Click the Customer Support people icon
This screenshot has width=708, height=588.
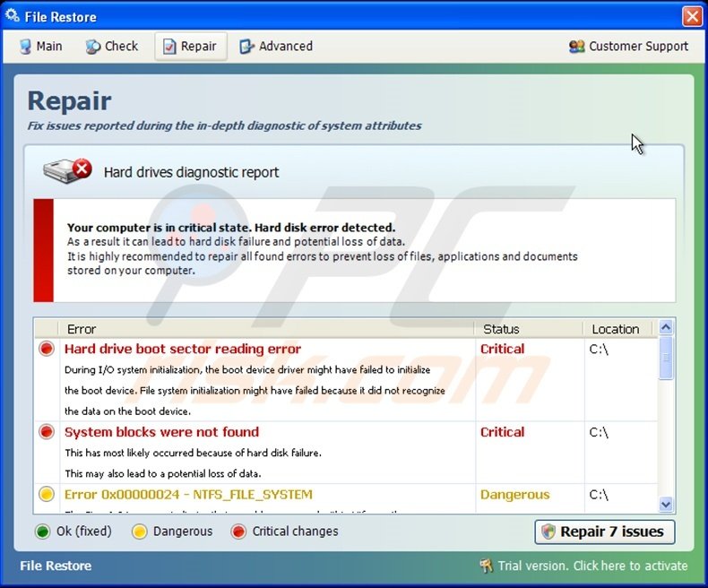[x=576, y=47]
